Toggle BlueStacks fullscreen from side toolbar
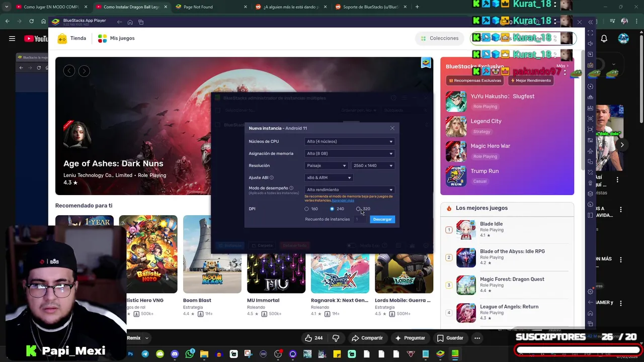The height and width of the screenshot is (362, 644). point(591,33)
